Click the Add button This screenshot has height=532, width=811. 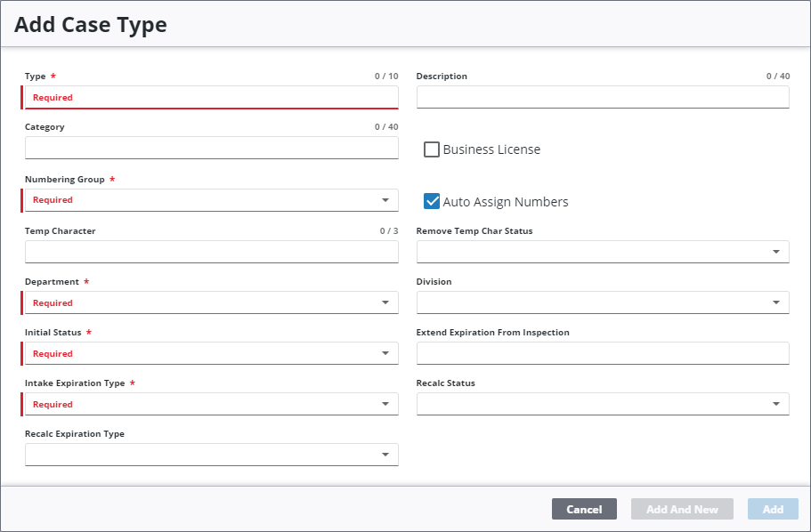pyautogui.click(x=773, y=510)
